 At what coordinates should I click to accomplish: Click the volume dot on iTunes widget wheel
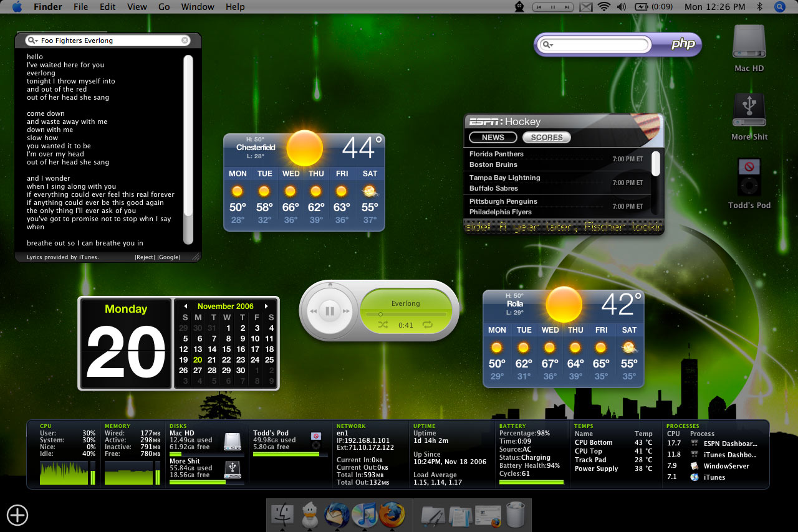pyautogui.click(x=330, y=286)
